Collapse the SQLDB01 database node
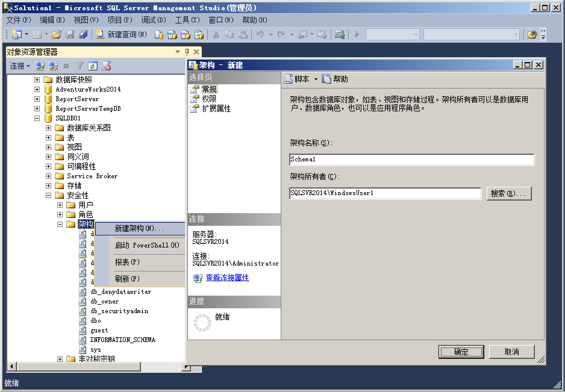This screenshot has width=565, height=392. click(x=37, y=118)
